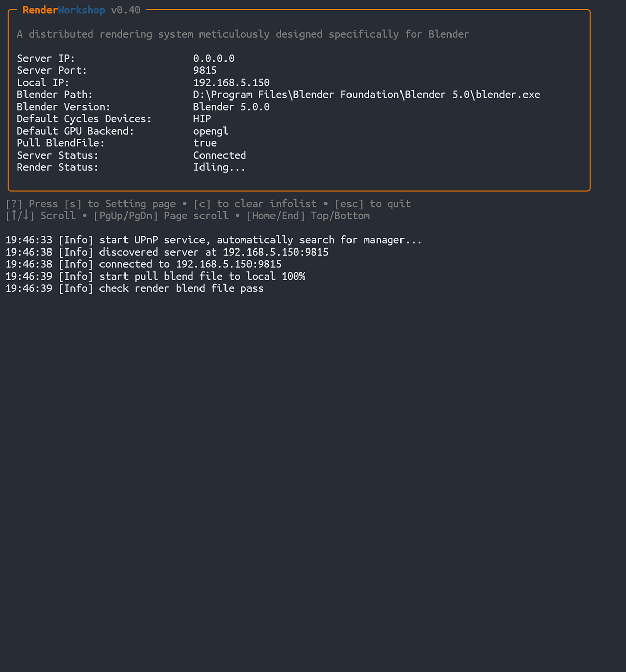This screenshot has height=672, width=626.
Task: Select the Idling render status text
Action: pos(219,167)
